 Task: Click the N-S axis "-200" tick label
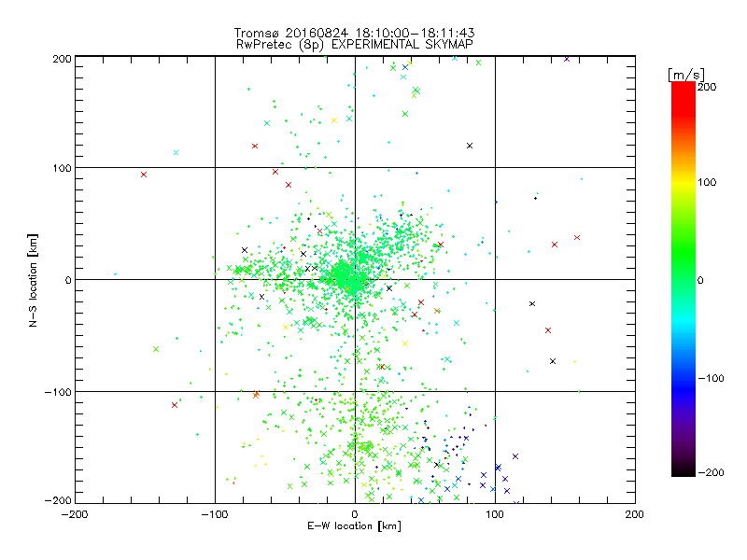coord(58,500)
